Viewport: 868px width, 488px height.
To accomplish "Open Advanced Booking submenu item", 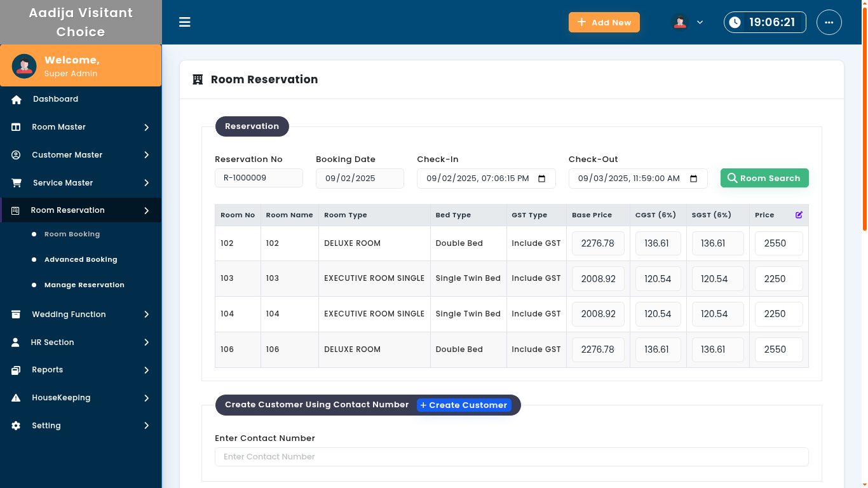I will coord(81,259).
